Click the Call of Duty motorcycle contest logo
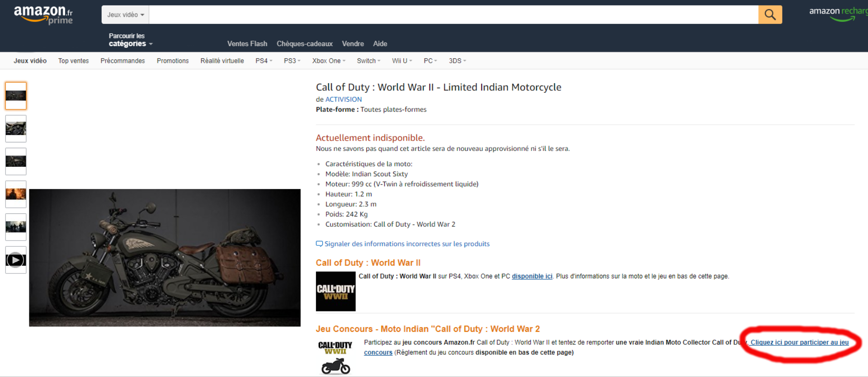 tap(335, 358)
